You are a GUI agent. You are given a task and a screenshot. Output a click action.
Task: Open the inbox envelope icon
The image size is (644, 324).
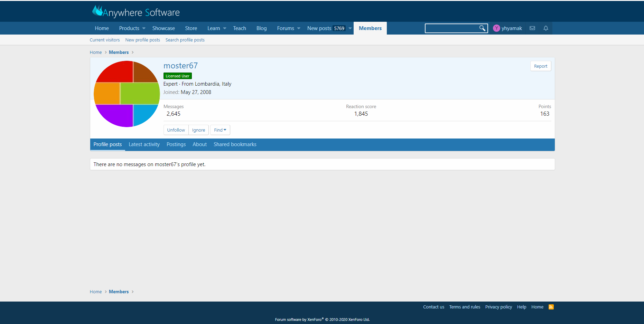[532, 28]
